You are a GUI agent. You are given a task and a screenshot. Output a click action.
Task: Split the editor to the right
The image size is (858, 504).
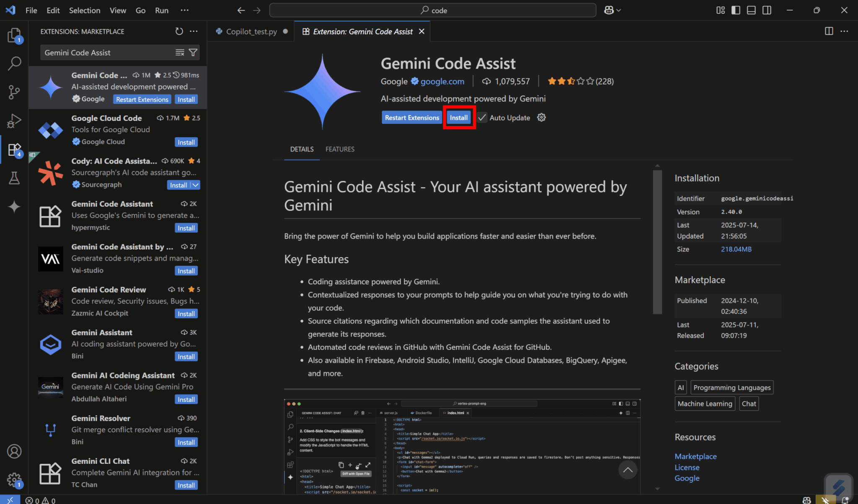pos(829,31)
